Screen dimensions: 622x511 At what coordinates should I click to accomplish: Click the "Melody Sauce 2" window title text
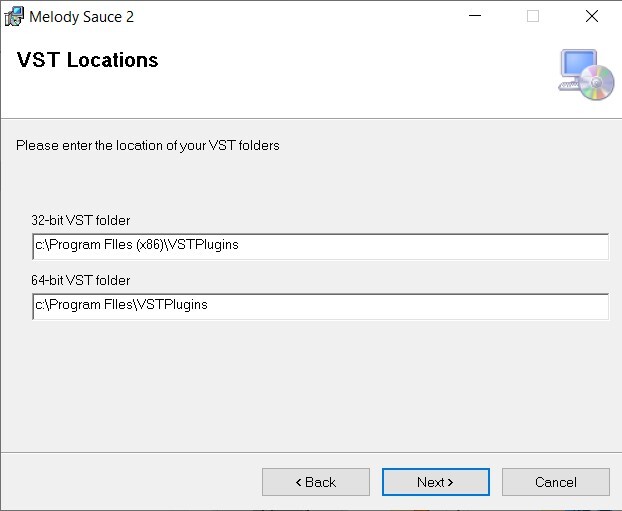[81, 17]
